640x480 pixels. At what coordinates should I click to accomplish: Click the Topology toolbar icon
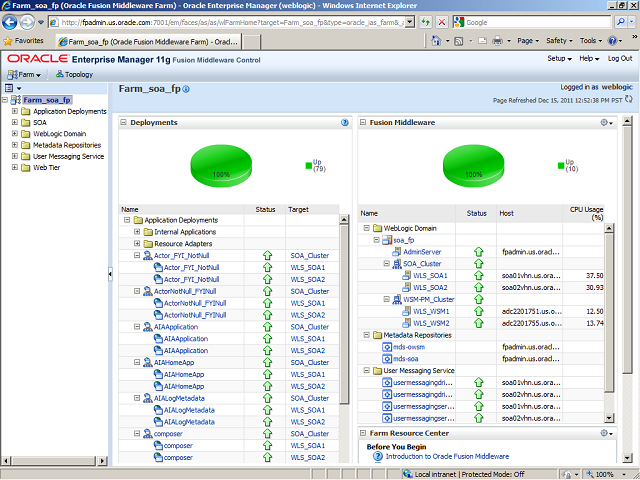tap(73, 74)
